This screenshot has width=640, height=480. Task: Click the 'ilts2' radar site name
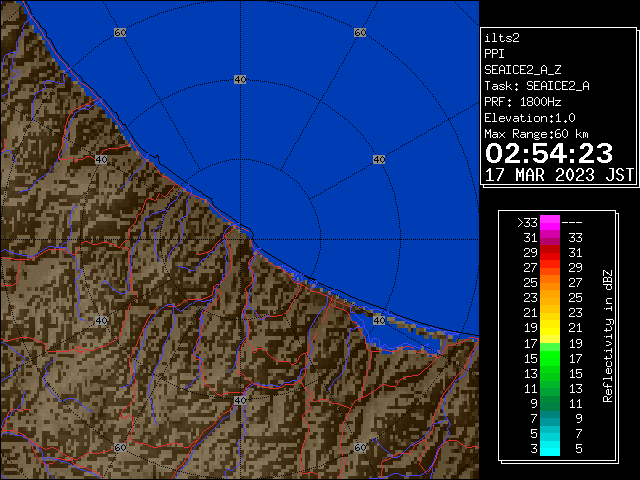[502, 38]
